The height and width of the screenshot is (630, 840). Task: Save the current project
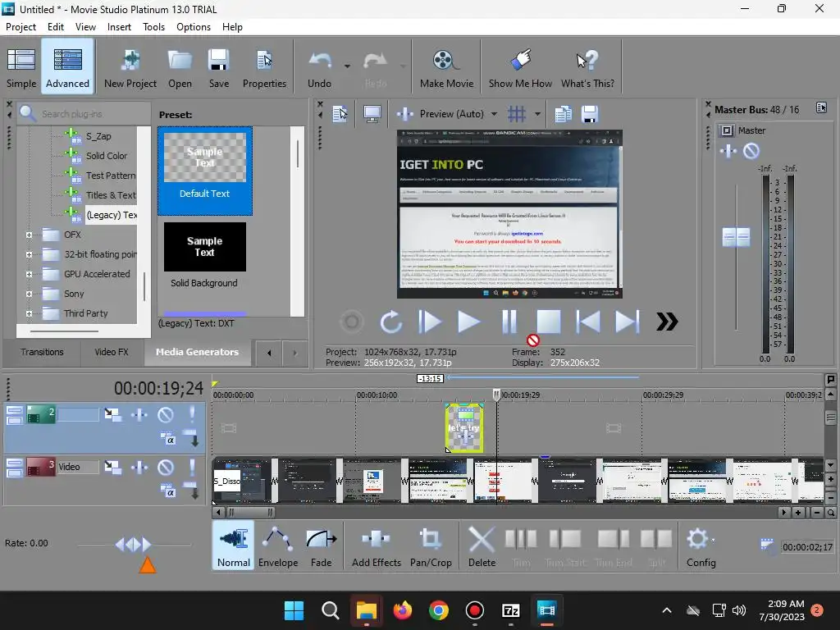point(218,67)
